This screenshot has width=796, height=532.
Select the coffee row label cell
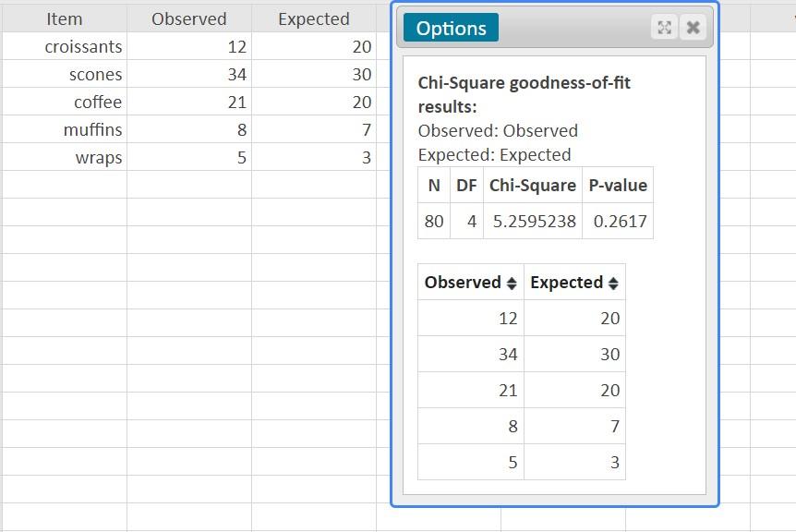tap(102, 102)
